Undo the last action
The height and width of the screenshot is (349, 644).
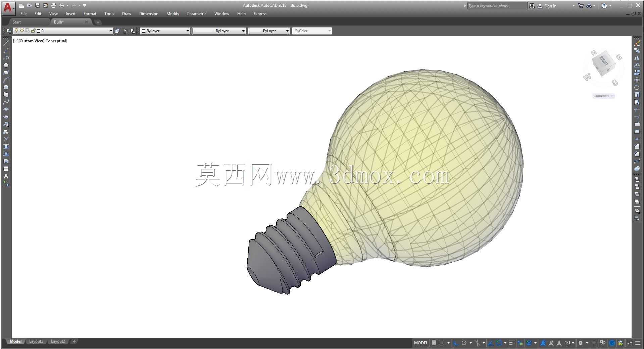point(61,6)
